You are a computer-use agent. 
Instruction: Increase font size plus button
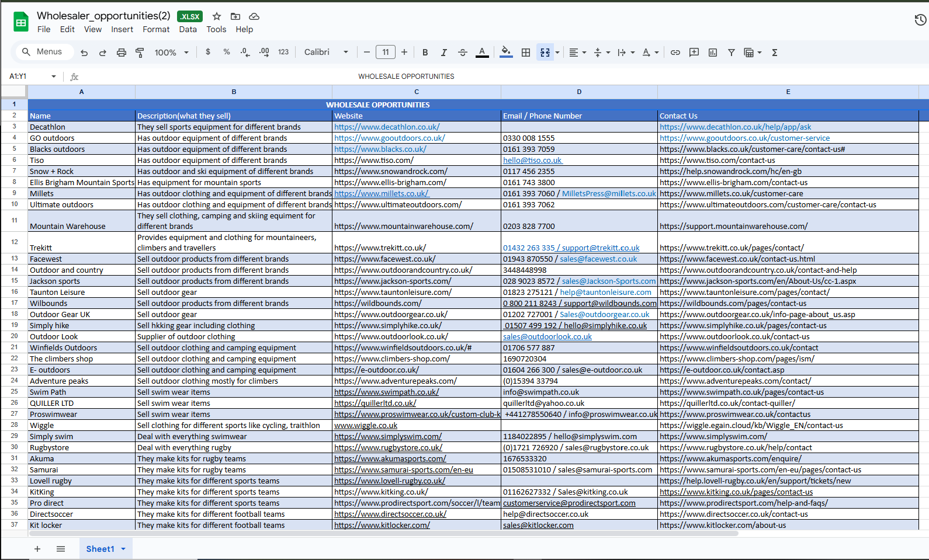404,52
